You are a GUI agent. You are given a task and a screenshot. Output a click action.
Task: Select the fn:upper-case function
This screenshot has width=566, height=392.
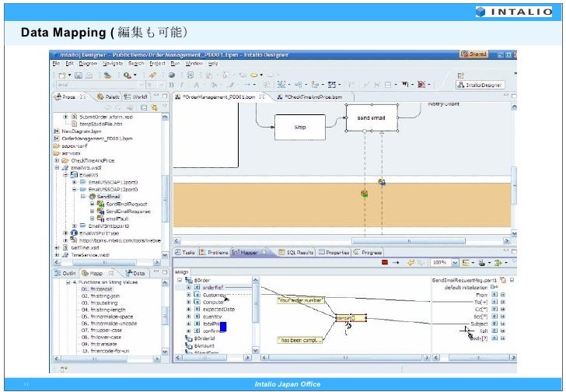101,331
